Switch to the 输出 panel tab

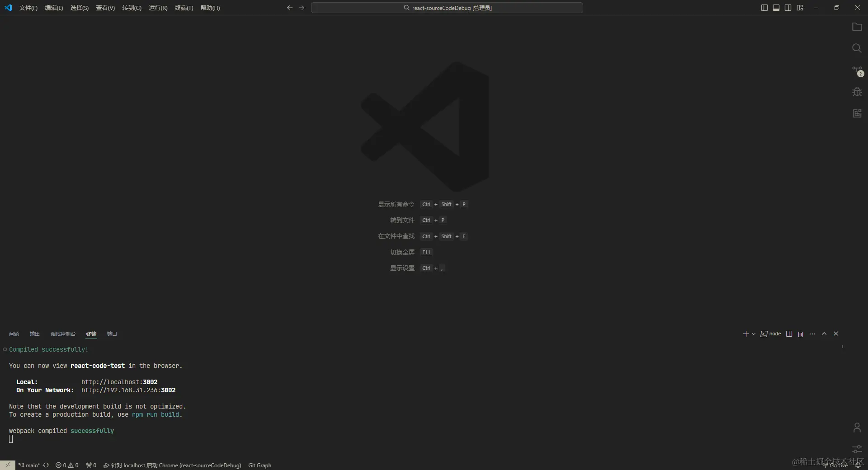point(35,334)
